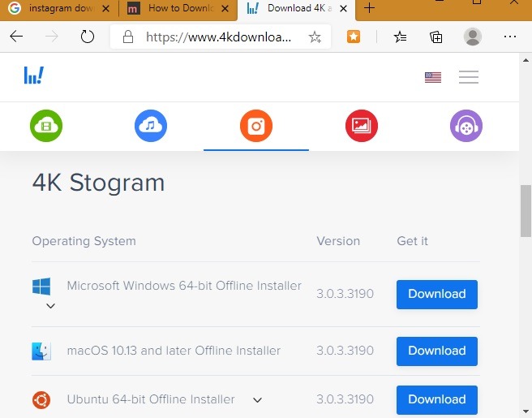The width and height of the screenshot is (532, 418).
Task: Click version 3.0.3.3190 in Windows row
Action: coord(345,294)
